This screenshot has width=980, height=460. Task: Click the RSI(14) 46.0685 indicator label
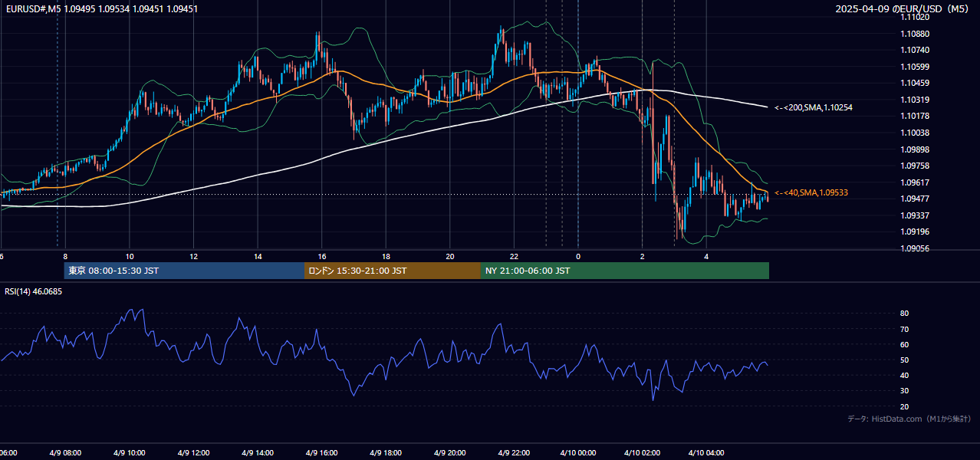(x=34, y=291)
